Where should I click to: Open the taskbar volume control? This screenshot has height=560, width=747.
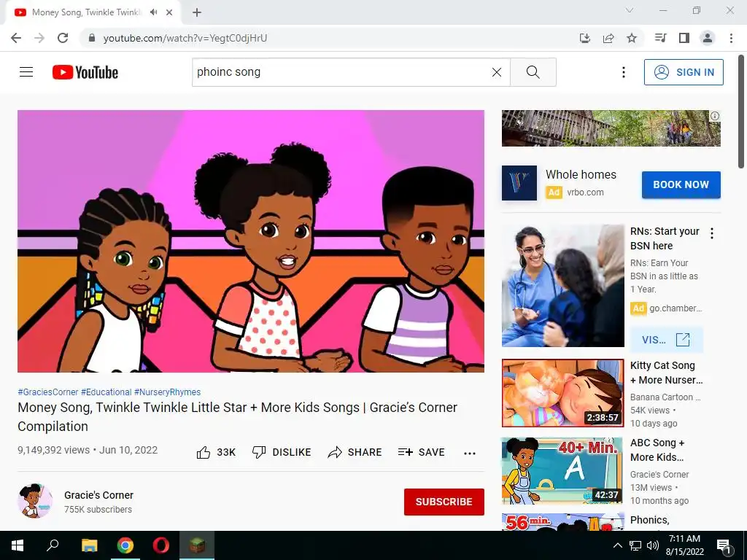pos(653,545)
